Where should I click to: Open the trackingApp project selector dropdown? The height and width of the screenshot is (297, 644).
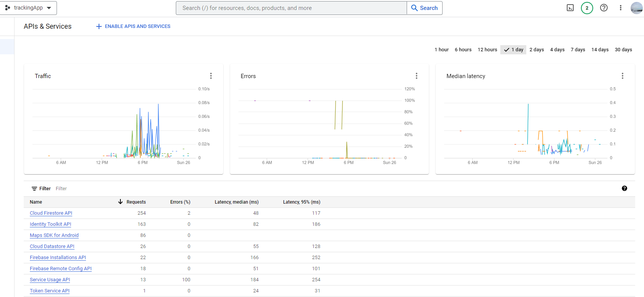coord(28,8)
